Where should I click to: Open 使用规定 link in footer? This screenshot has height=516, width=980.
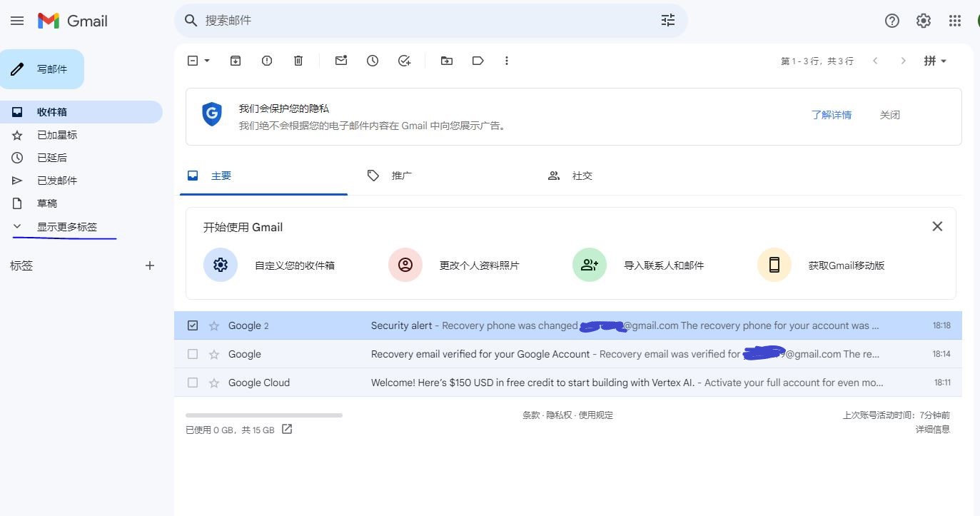595,415
